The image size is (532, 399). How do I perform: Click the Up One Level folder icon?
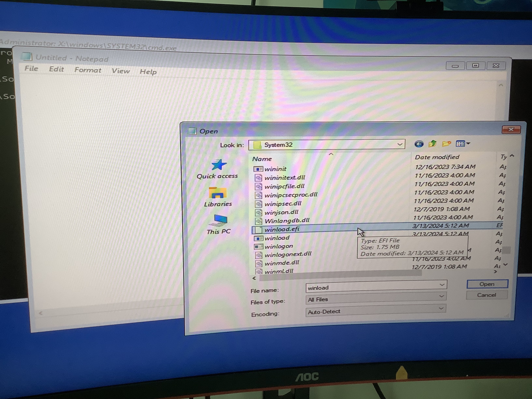(432, 144)
